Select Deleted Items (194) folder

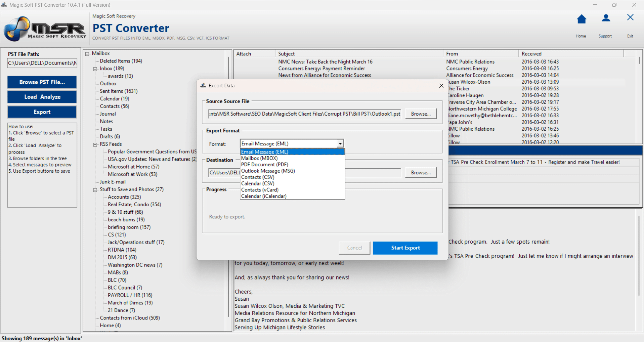pyautogui.click(x=121, y=61)
